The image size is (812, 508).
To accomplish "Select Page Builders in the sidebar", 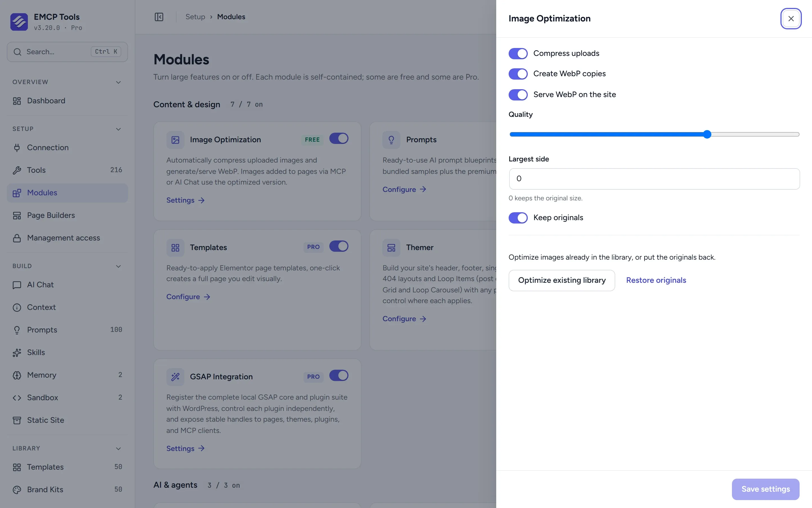I will click(x=67, y=215).
